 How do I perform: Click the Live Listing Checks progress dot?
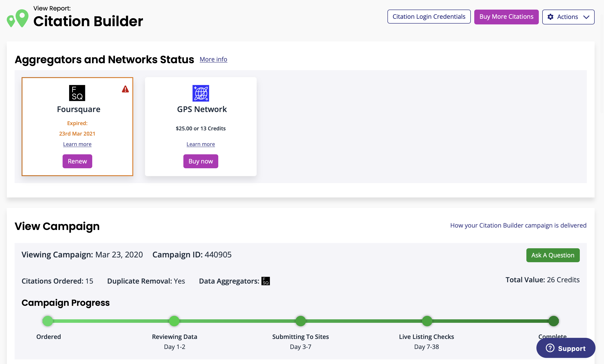427,321
